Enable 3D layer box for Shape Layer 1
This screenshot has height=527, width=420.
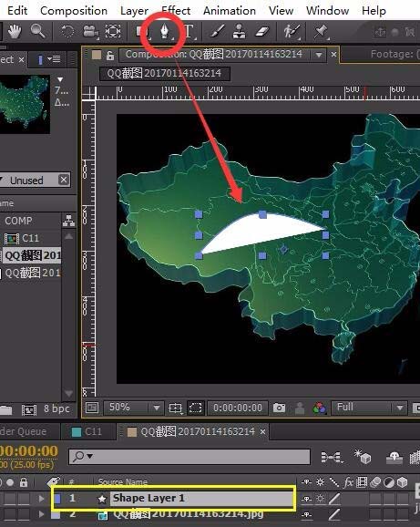point(402,499)
